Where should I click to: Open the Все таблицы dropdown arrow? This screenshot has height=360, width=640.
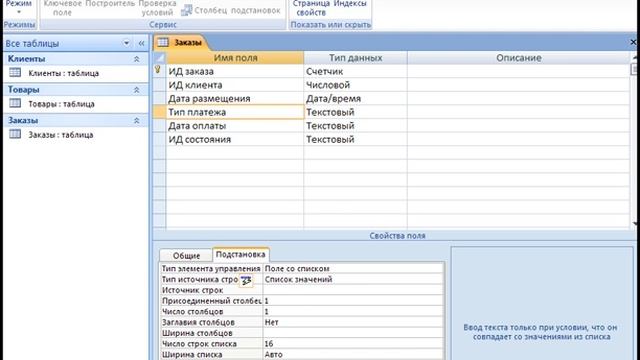(x=127, y=43)
